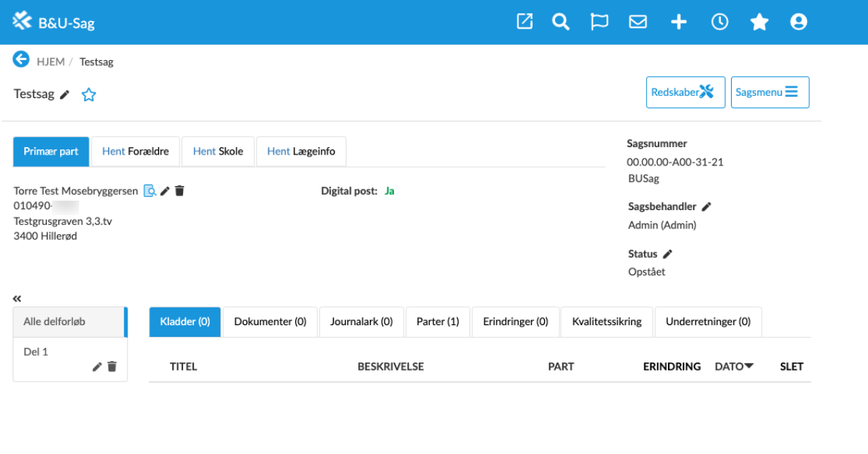This screenshot has width=868, height=454.
Task: Open history with the clock icon
Action: click(719, 22)
